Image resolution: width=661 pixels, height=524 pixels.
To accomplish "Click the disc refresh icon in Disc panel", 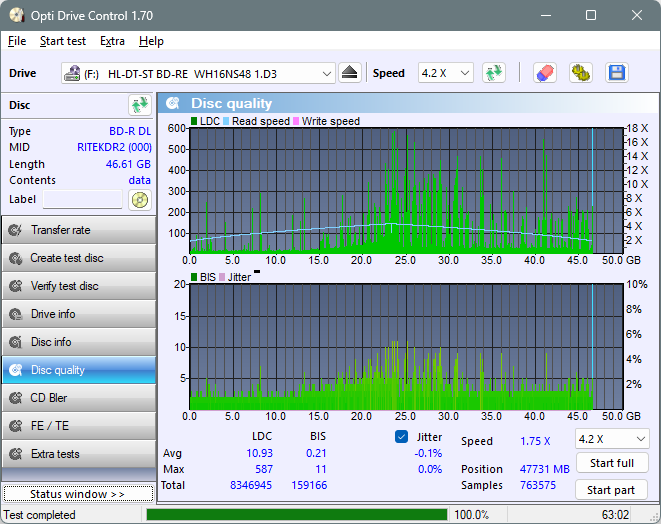I will tap(139, 105).
